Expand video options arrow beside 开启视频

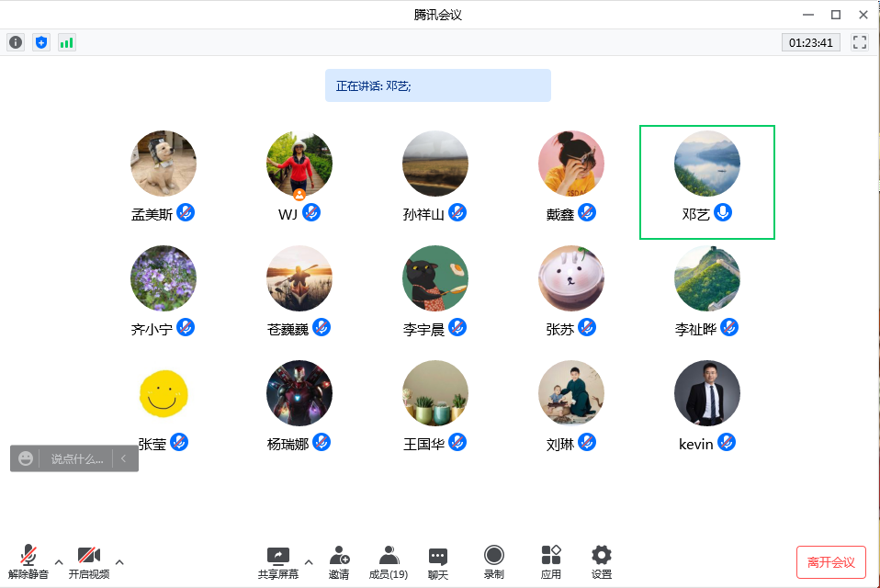[x=119, y=561]
